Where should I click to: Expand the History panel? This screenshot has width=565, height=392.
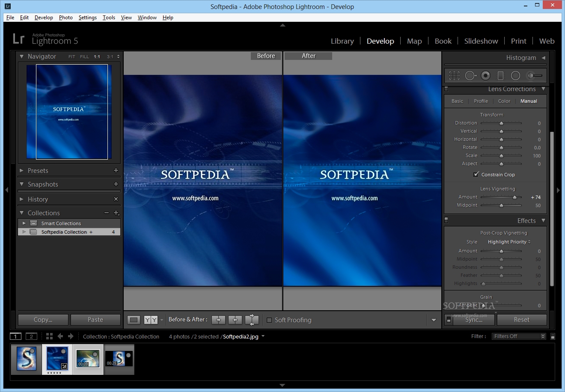[21, 199]
